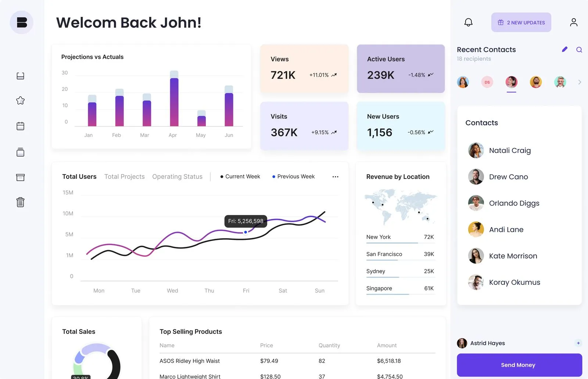Open the contacts search magnifier icon
Image resolution: width=588 pixels, height=379 pixels.
579,49
